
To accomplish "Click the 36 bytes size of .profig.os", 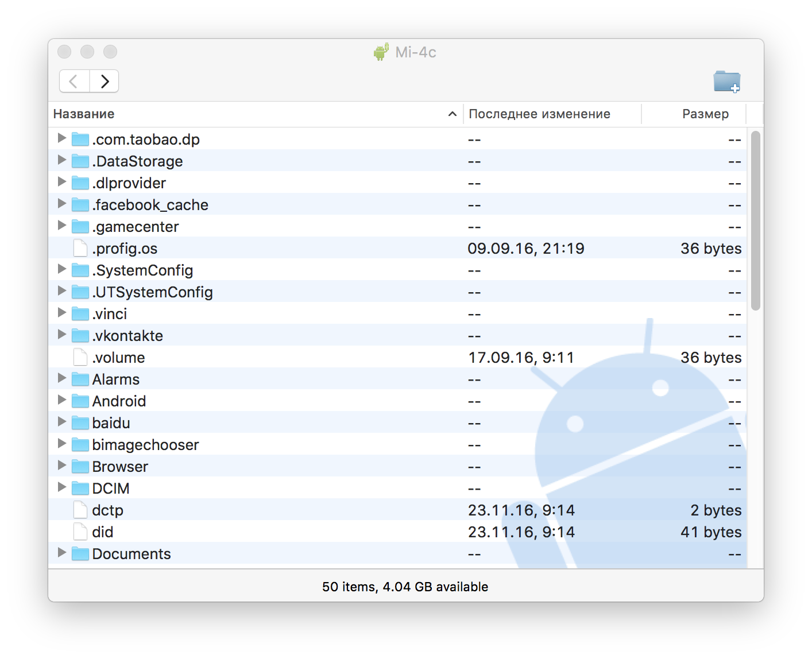I will (x=711, y=249).
